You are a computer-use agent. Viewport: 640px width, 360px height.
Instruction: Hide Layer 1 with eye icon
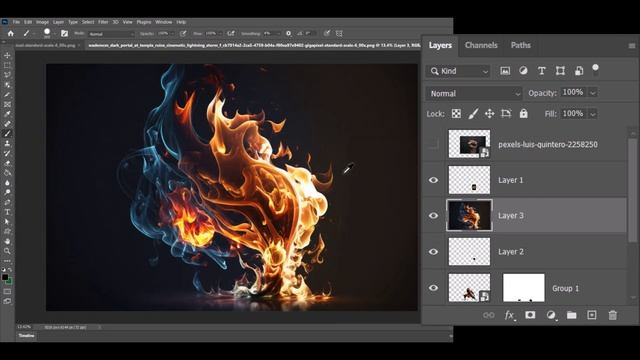[433, 180]
